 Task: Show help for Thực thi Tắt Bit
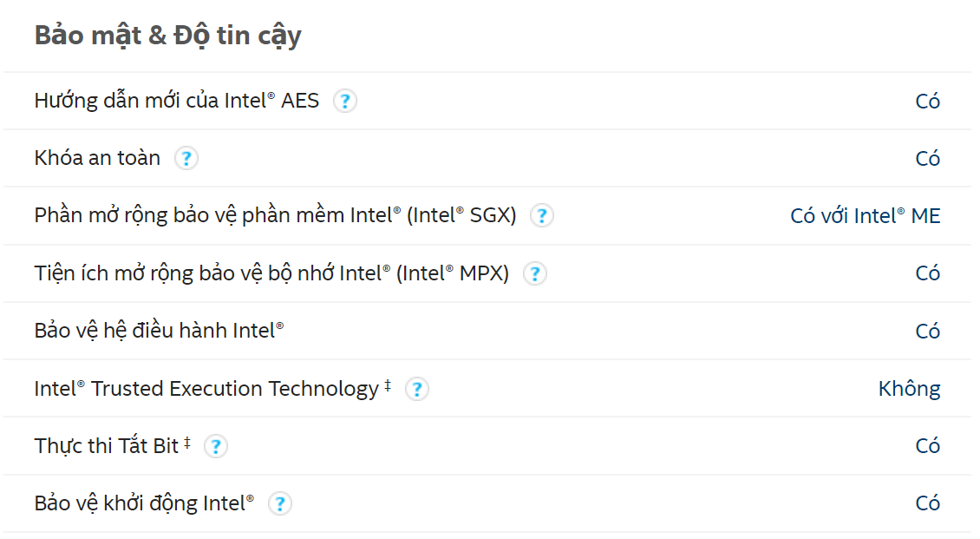pyautogui.click(x=216, y=446)
